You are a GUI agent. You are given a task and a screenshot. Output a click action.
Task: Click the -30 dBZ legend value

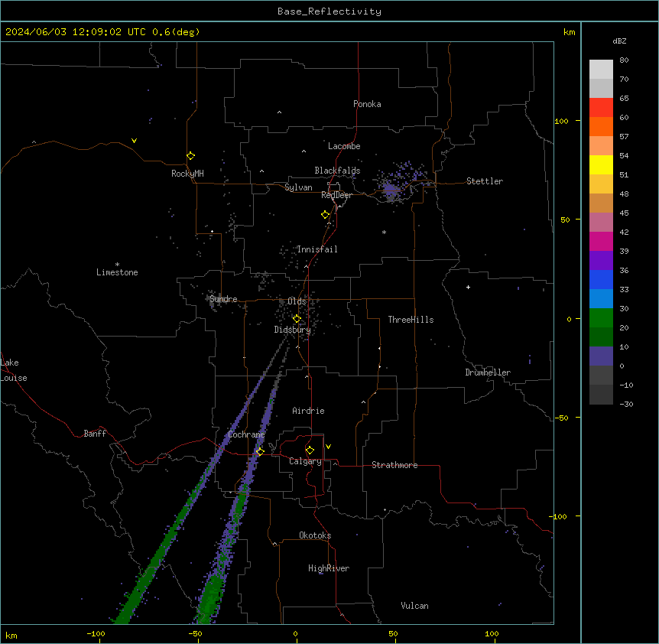(626, 405)
